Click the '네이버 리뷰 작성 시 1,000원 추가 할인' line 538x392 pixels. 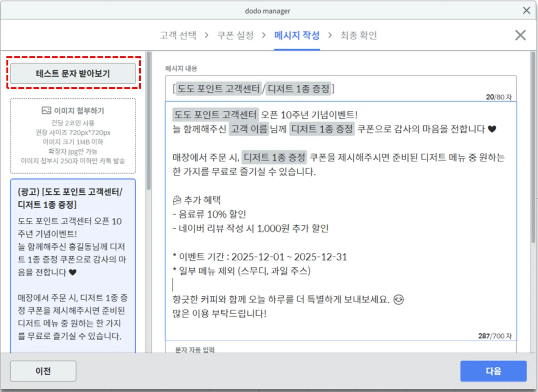click(x=250, y=228)
